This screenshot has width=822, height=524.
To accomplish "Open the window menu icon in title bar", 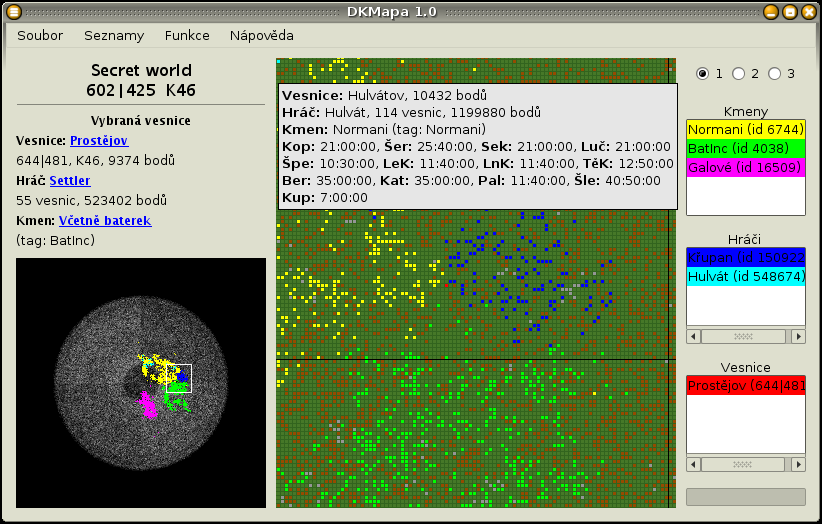I will (13, 12).
